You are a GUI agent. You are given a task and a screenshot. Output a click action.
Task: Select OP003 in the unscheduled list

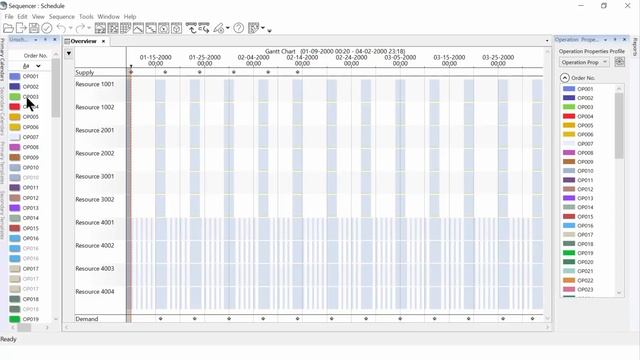(30, 97)
